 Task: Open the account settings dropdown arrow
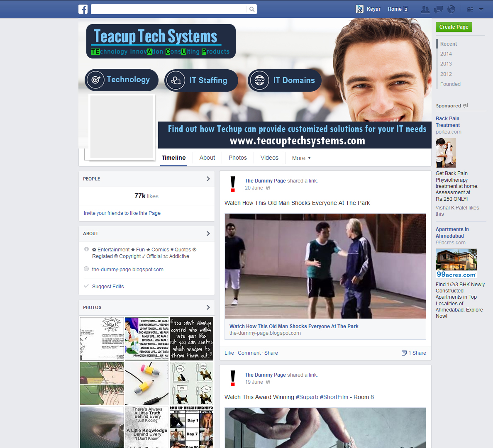click(x=481, y=9)
